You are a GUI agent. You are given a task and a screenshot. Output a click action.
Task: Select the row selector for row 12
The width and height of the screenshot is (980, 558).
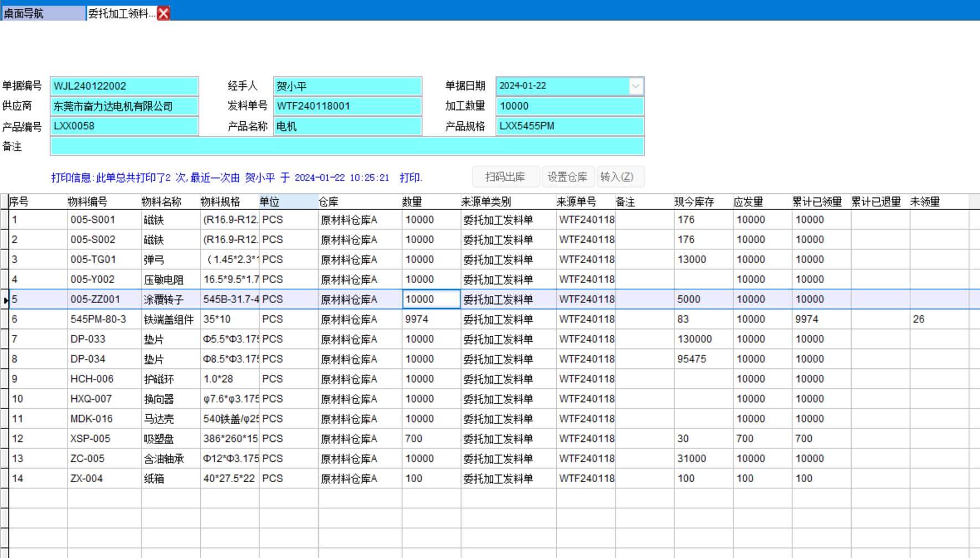tap(4, 439)
